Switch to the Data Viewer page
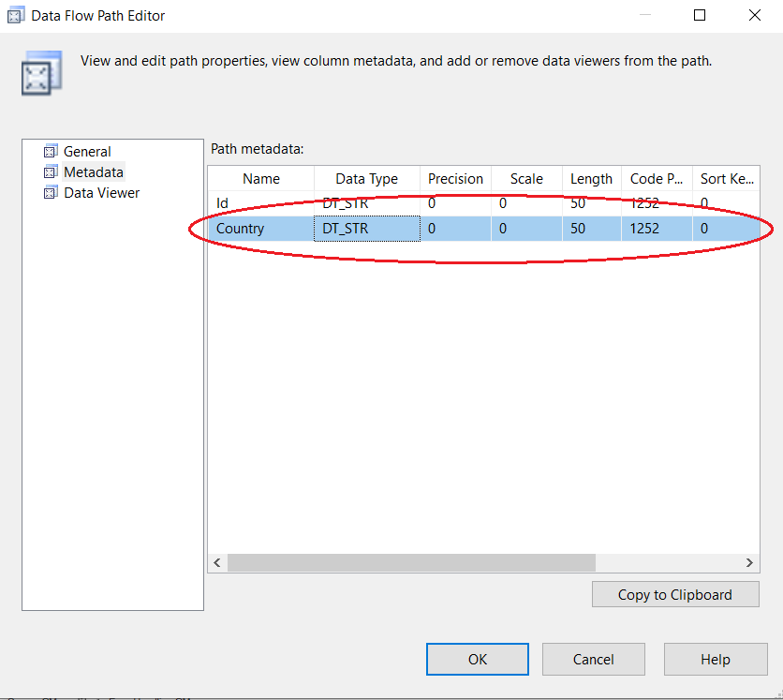Image resolution: width=783 pixels, height=700 pixels. [x=101, y=193]
